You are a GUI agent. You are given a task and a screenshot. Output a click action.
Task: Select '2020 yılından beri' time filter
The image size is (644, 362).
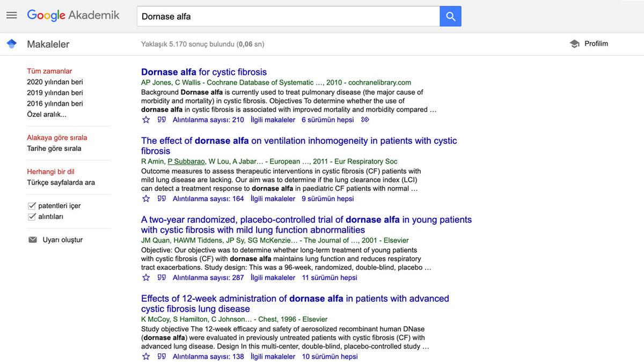55,82
